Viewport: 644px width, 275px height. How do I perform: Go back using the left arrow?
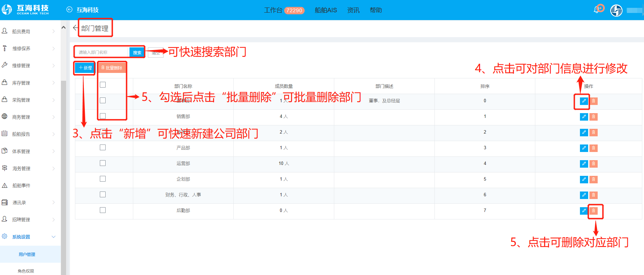(x=75, y=28)
